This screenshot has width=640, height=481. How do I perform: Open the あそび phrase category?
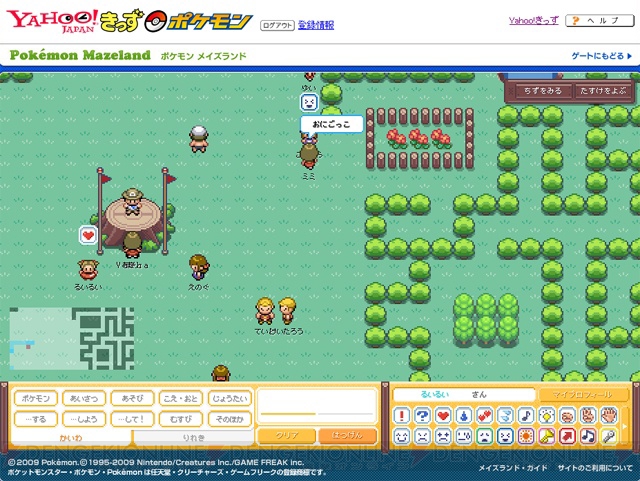[132, 398]
